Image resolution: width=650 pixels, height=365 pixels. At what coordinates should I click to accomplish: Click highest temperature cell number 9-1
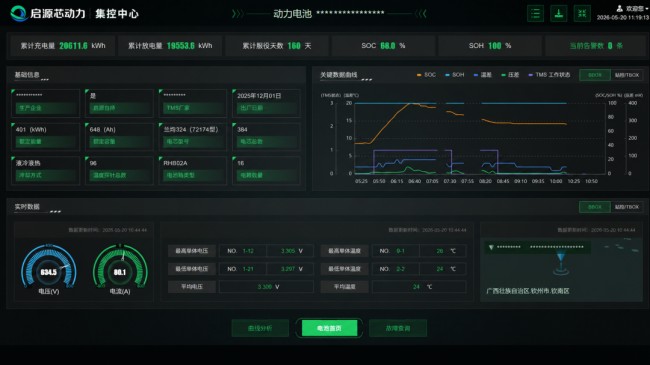400,251
